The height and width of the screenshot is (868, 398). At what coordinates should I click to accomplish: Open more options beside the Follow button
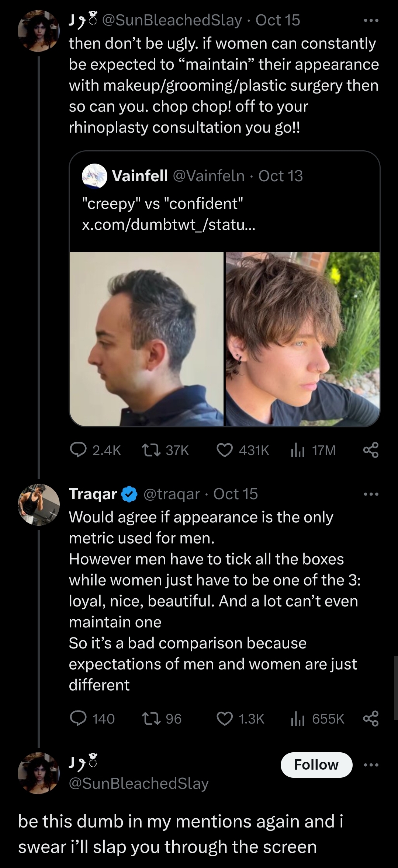point(371,765)
